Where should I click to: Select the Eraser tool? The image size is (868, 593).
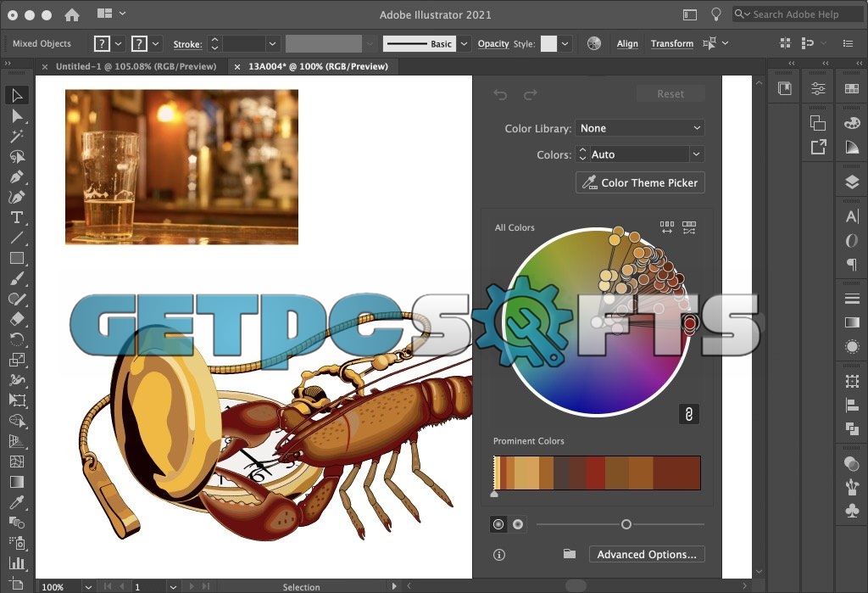tap(17, 319)
